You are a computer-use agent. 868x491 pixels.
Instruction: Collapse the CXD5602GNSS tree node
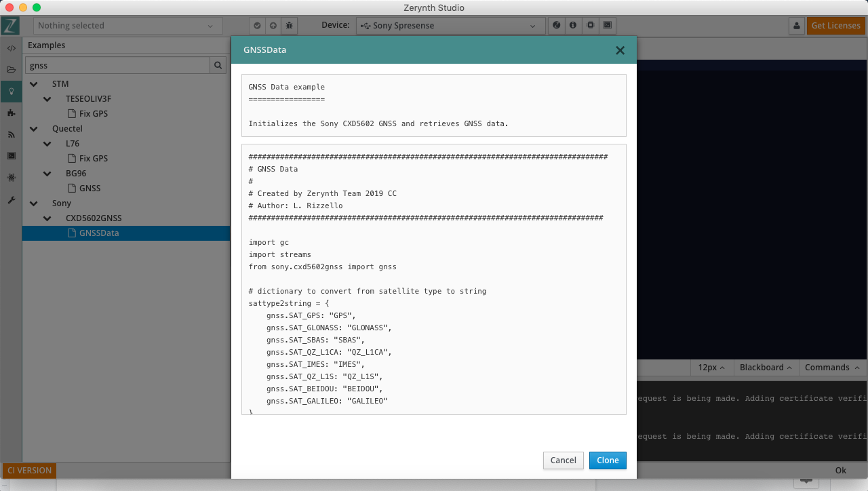tap(47, 218)
